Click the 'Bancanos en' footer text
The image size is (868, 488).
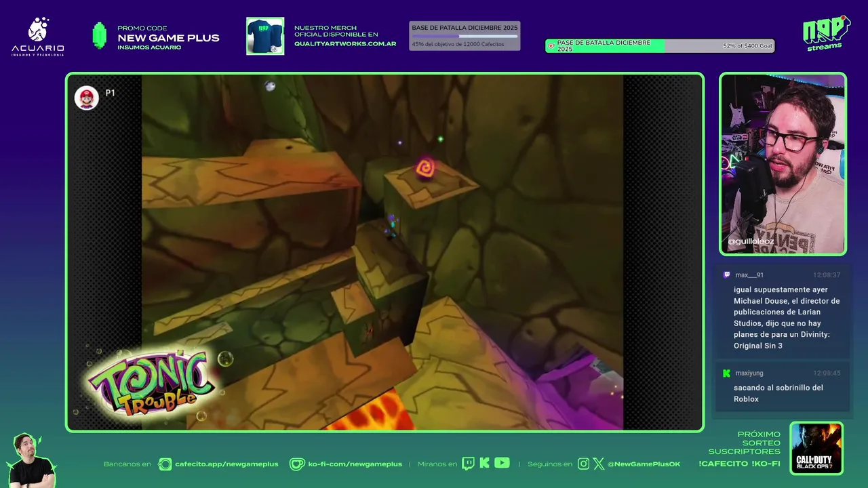(127, 464)
